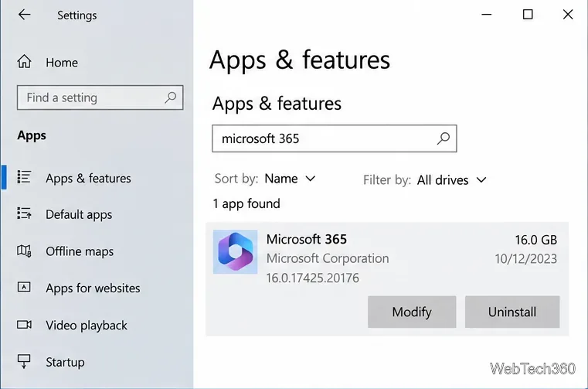Click the 1 app found text
Viewport: 588px width, 389px height.
coord(246,203)
